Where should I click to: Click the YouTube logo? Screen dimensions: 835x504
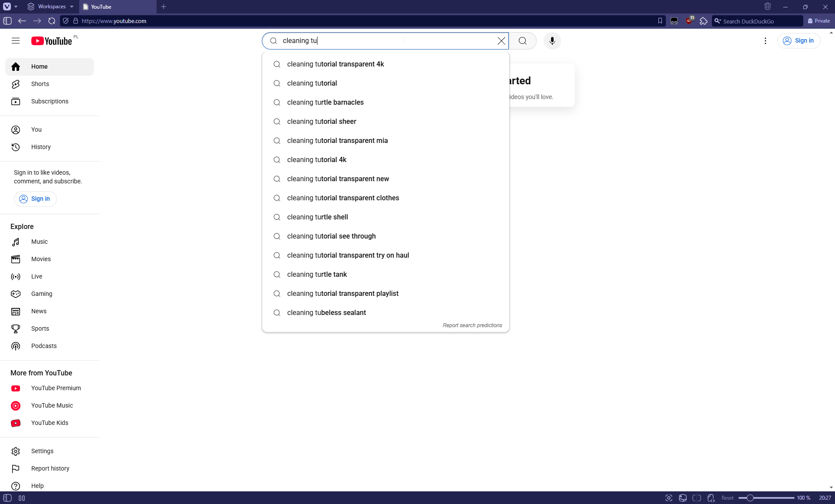pyautogui.click(x=51, y=41)
